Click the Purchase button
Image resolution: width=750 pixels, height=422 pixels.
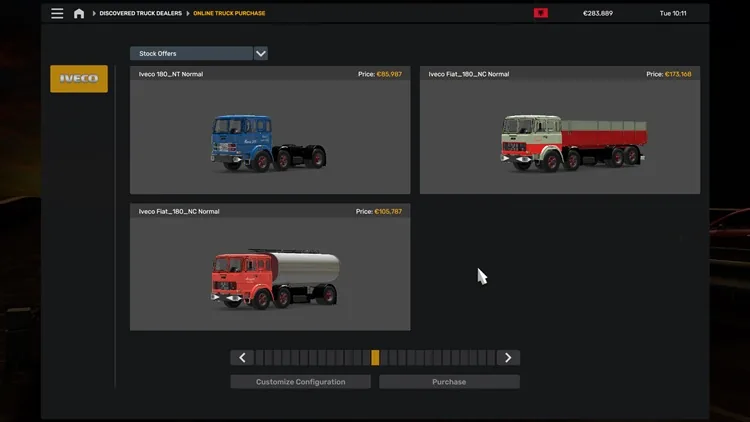[x=449, y=382]
